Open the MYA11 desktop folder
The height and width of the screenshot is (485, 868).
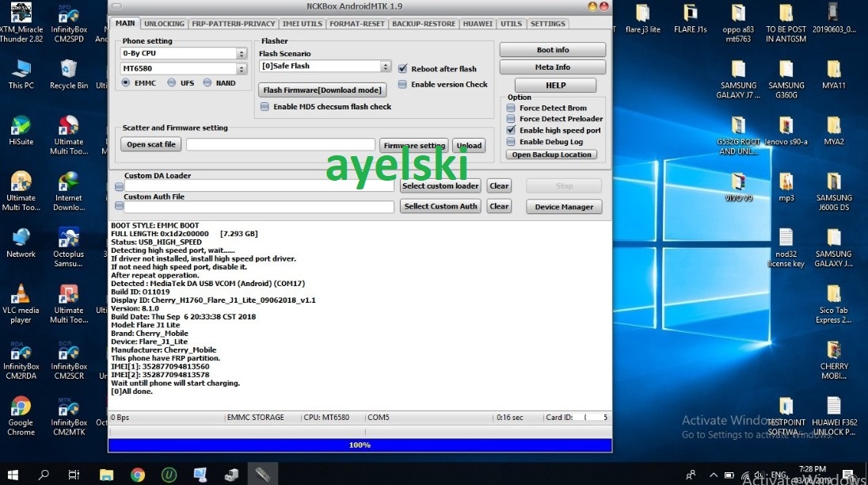[834, 74]
